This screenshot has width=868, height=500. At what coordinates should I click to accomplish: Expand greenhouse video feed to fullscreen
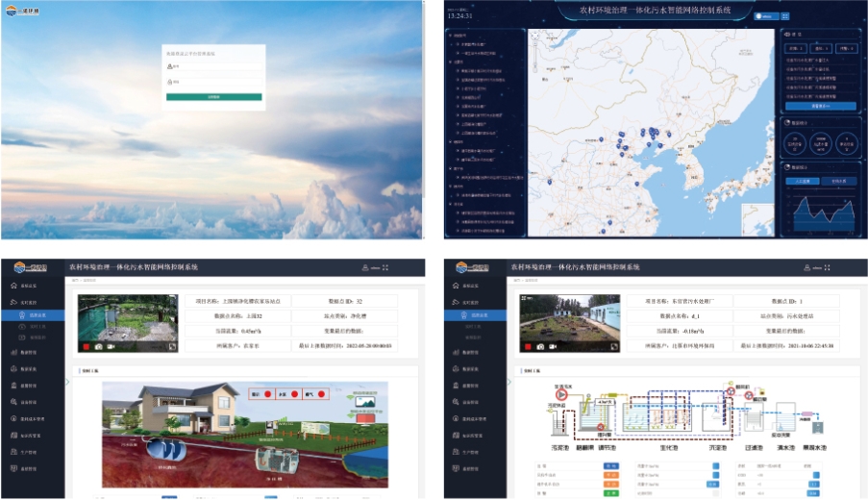coord(171,346)
